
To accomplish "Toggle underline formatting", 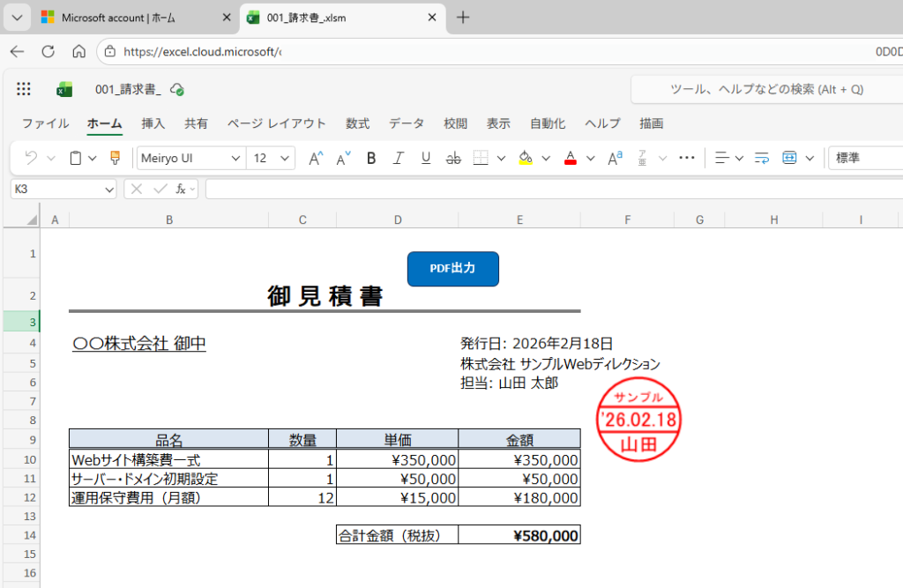I will tap(426, 159).
